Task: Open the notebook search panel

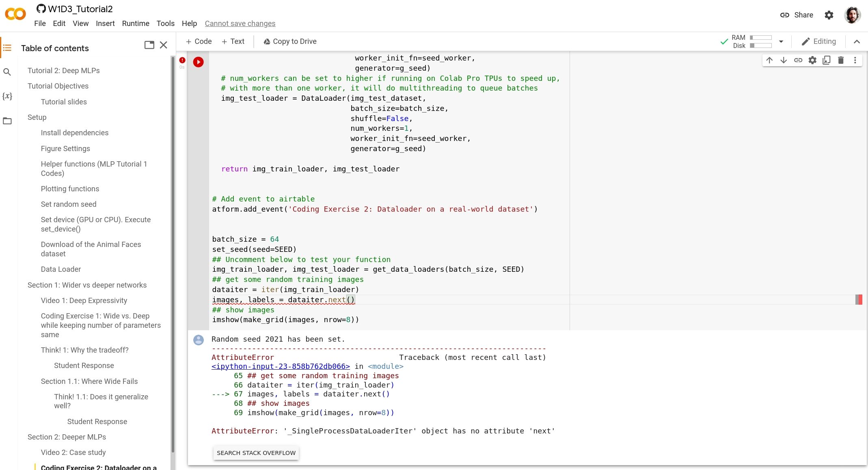Action: click(7, 71)
